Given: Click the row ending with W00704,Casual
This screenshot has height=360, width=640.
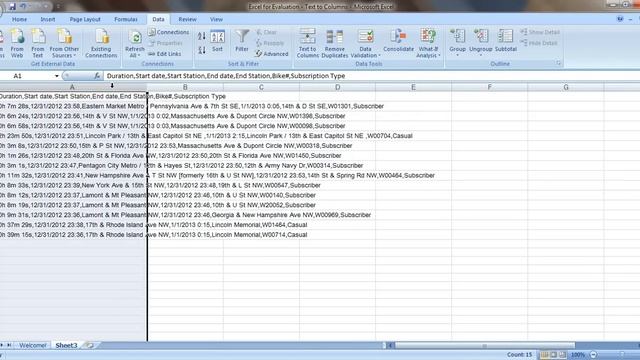Looking at the screenshot, I should (x=206, y=136).
